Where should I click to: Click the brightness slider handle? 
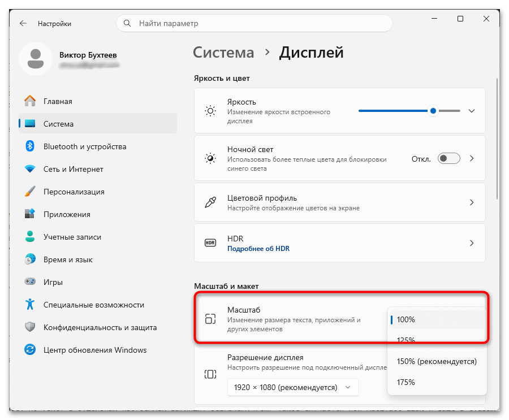433,111
